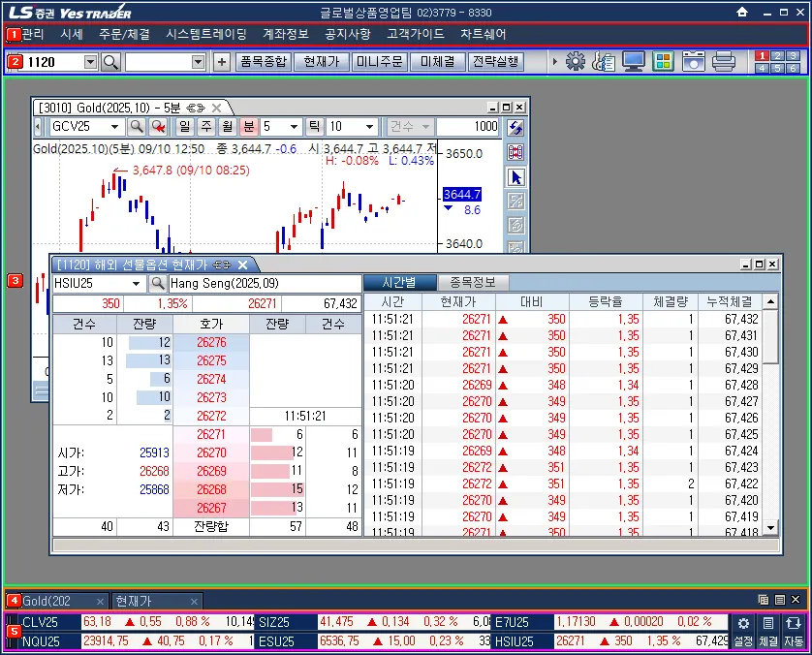812x655 pixels.
Task: Switch to virtual screen 5
Action: [777, 68]
